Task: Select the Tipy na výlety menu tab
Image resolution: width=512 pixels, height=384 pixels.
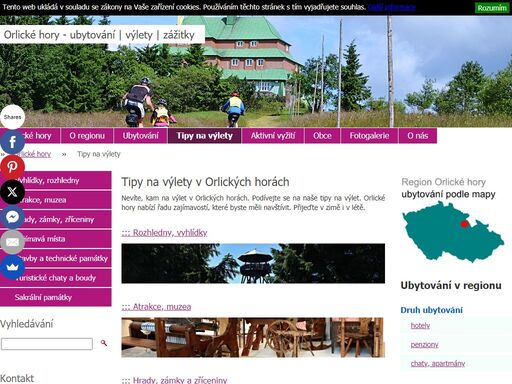Action: (x=204, y=136)
